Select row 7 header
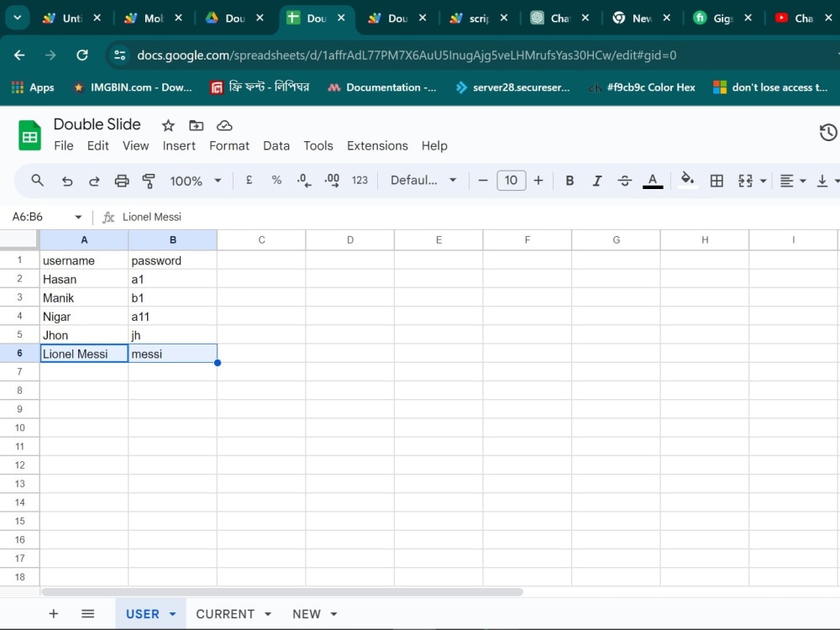Screen dimensions: 840x630 20,372
